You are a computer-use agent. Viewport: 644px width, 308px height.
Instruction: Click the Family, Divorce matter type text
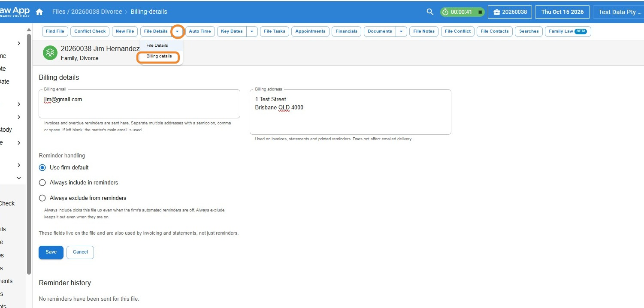(x=80, y=58)
